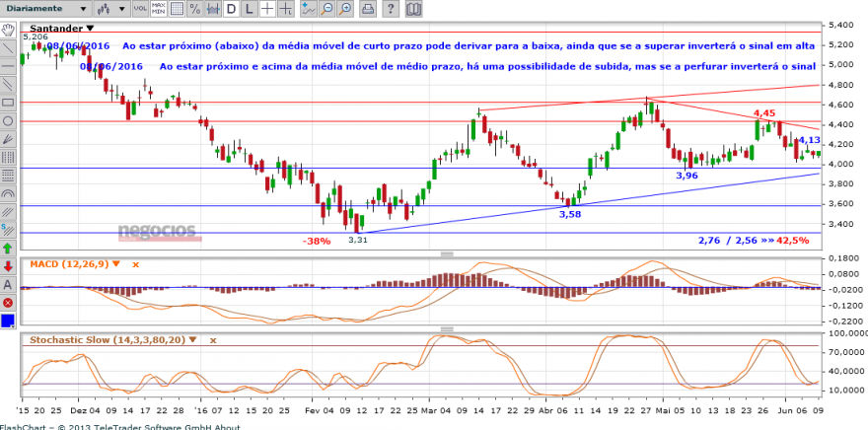Click the -38% annotation text
The image size is (868, 430).
317,241
